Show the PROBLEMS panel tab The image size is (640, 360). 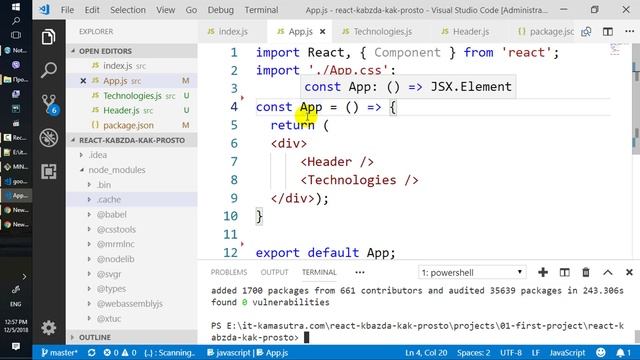(x=229, y=272)
